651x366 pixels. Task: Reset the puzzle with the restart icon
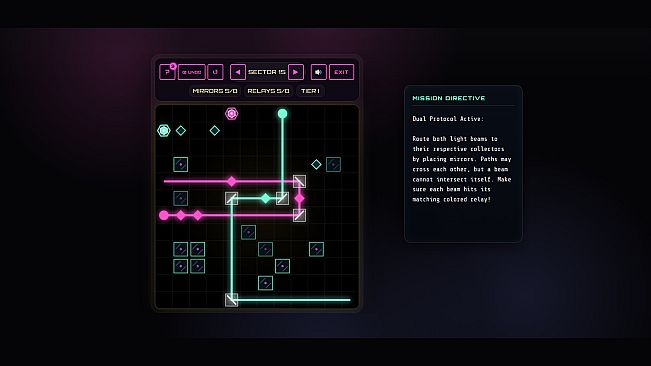click(x=215, y=72)
